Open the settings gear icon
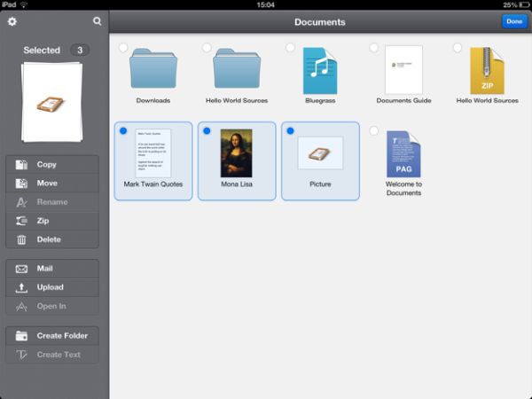The width and height of the screenshot is (532, 399). click(x=12, y=21)
